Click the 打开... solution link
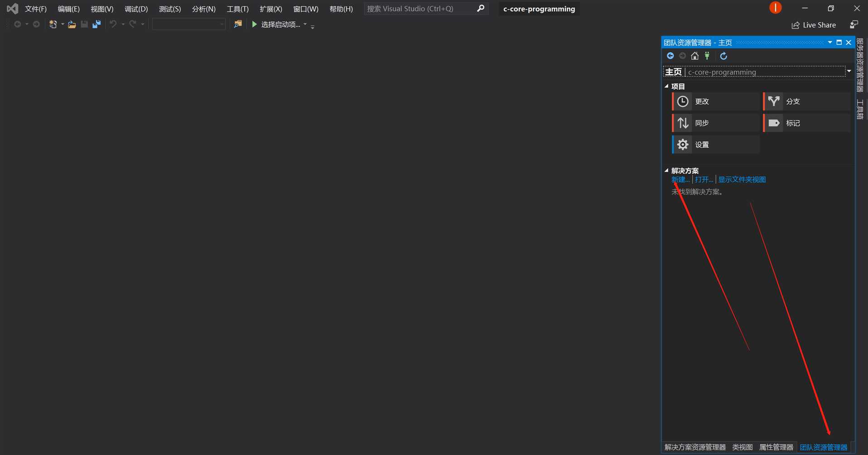The image size is (868, 455). tap(704, 179)
